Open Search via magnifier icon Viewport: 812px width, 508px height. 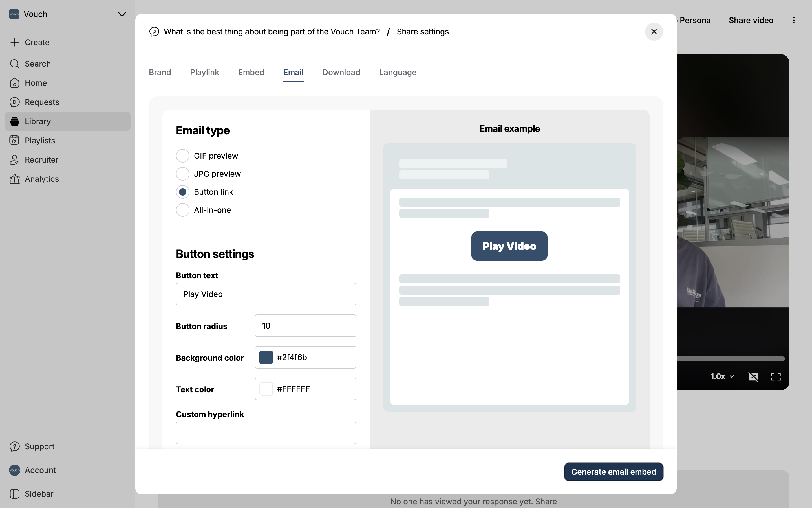pyautogui.click(x=14, y=64)
